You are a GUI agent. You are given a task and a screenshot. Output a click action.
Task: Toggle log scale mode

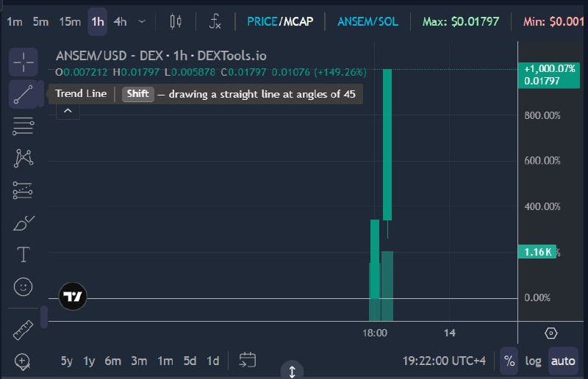533,361
